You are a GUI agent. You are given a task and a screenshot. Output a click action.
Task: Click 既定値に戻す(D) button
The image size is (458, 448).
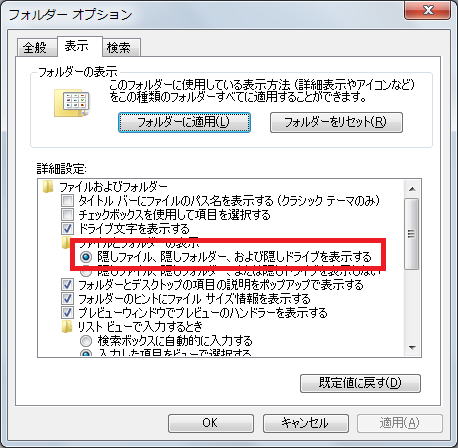coord(360,383)
